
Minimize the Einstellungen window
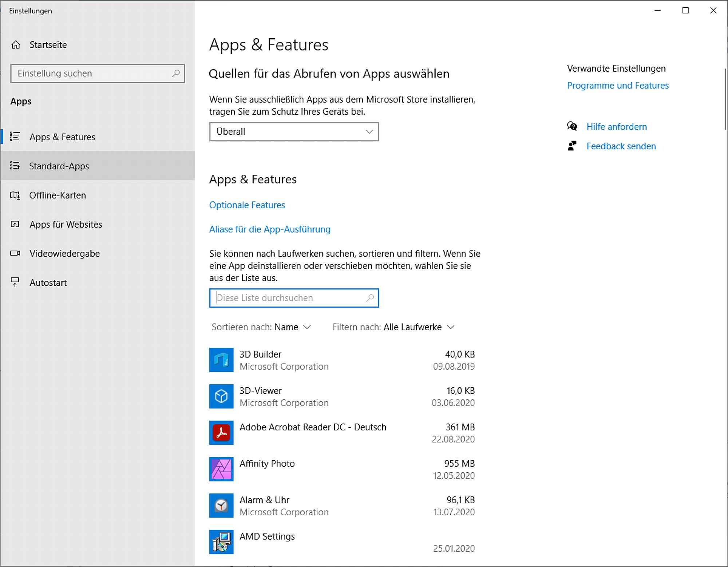click(657, 11)
